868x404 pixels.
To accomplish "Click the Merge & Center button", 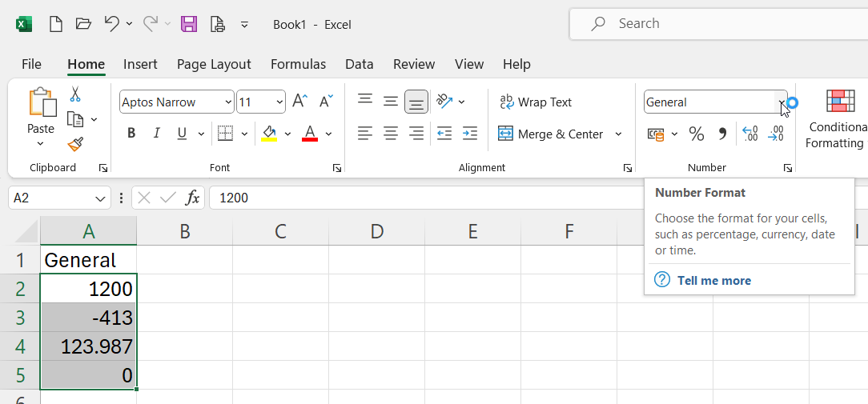I will [x=552, y=134].
